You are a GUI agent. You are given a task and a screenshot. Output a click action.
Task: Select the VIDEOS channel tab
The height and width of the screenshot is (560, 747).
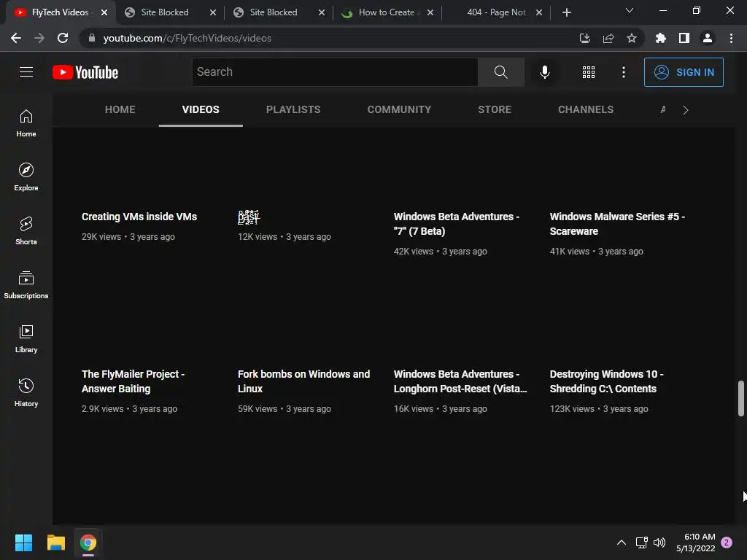[x=201, y=109]
